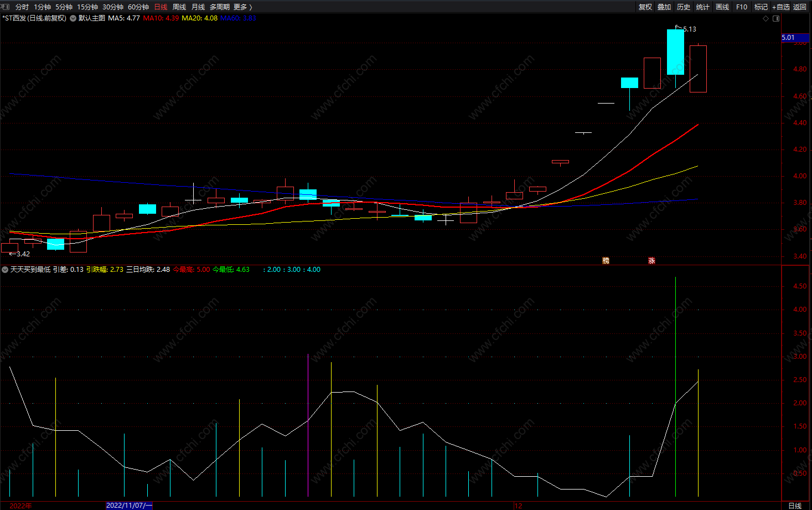Viewport: 812px width, 510px height.
Task: Select the 30分钟 period tab
Action: click(x=113, y=7)
